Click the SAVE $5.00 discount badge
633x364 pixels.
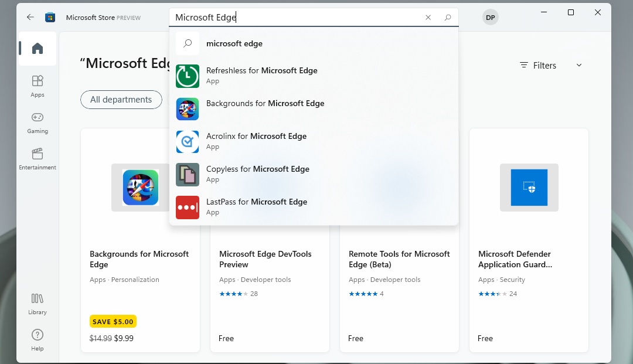point(113,321)
